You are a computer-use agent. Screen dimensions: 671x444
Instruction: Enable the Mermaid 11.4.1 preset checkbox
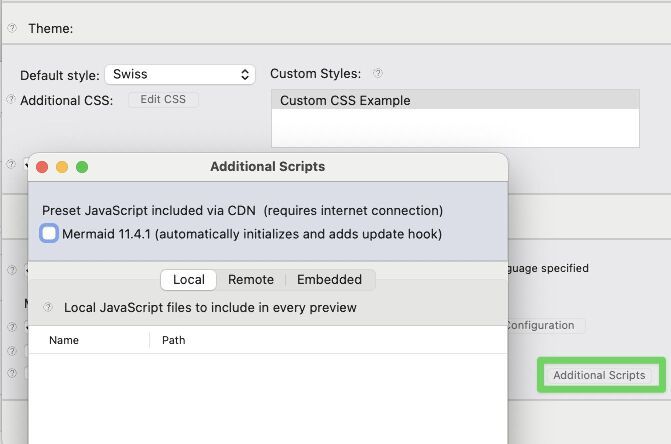(49, 233)
